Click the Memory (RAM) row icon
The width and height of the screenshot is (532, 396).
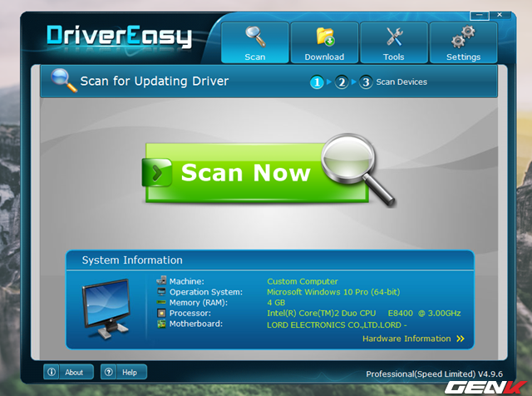coord(161,303)
